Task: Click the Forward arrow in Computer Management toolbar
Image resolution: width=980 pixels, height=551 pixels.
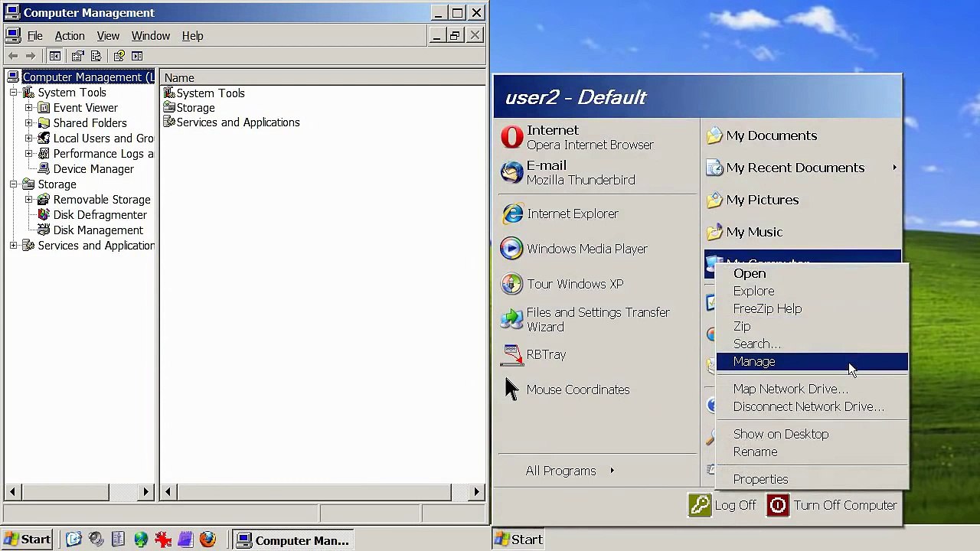Action: [x=31, y=56]
